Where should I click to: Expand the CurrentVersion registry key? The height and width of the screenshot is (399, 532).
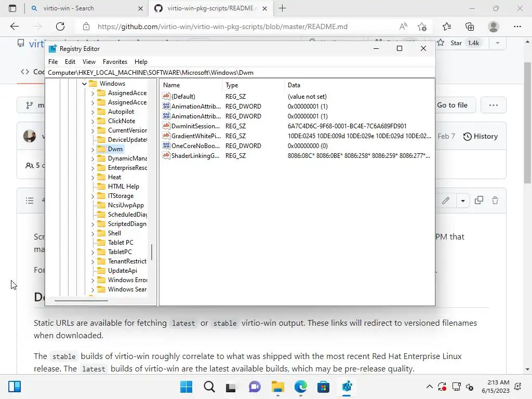92,130
